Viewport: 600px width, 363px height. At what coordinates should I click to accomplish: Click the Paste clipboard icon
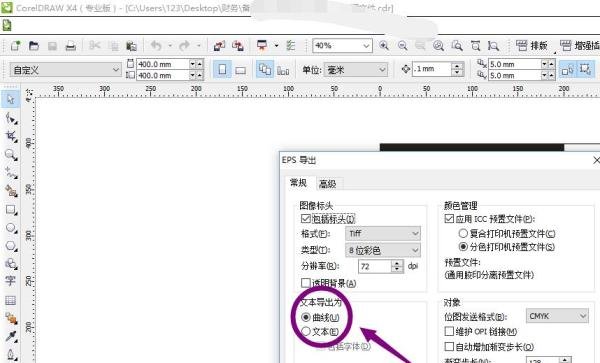(x=131, y=46)
